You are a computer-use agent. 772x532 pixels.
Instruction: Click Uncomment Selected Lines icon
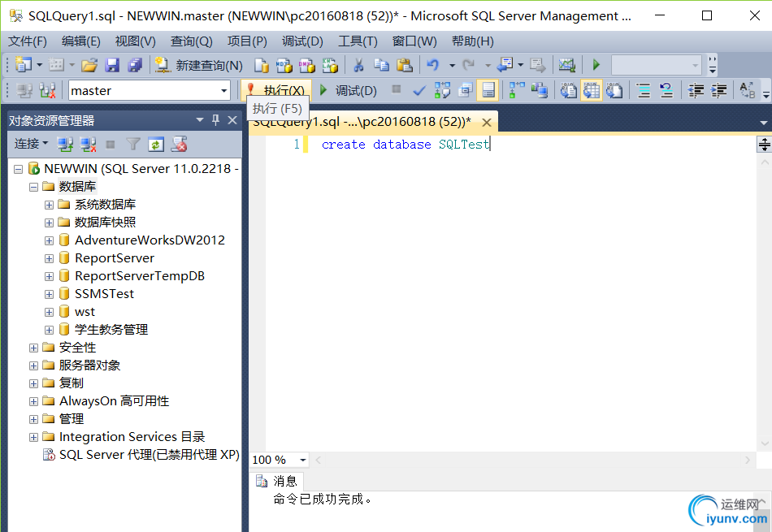pos(666,90)
